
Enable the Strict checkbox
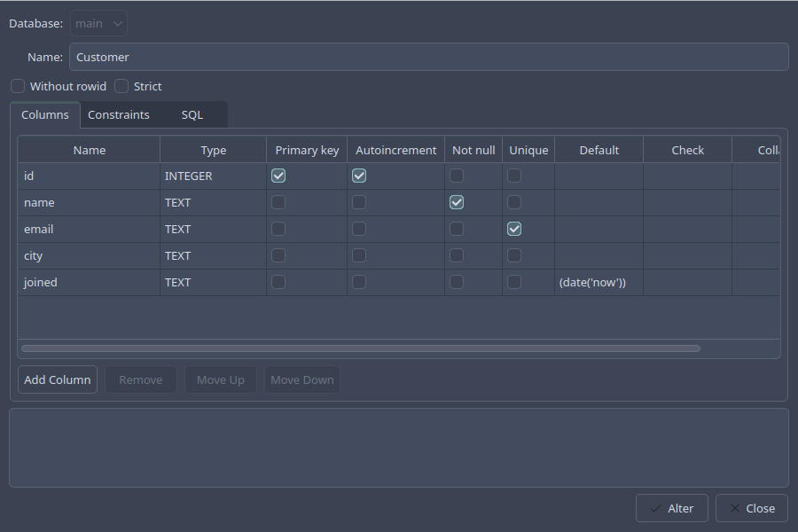(121, 86)
